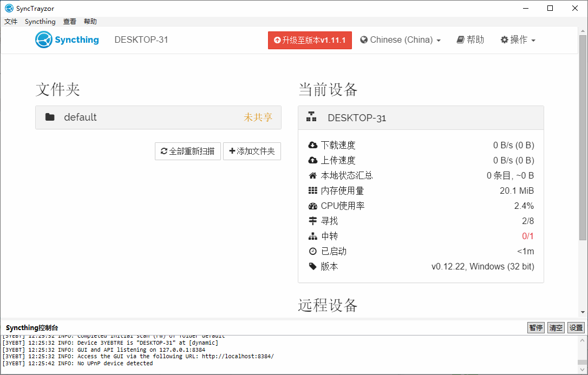Click the Syncthing logo icon
Screen dimensions: 588x375
43,40
